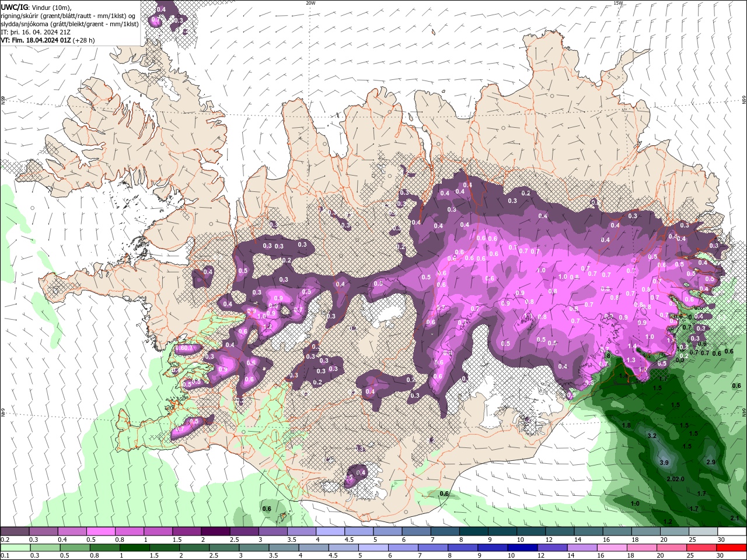Click the 0.1 pale green swatch in lower legend row

15,548
